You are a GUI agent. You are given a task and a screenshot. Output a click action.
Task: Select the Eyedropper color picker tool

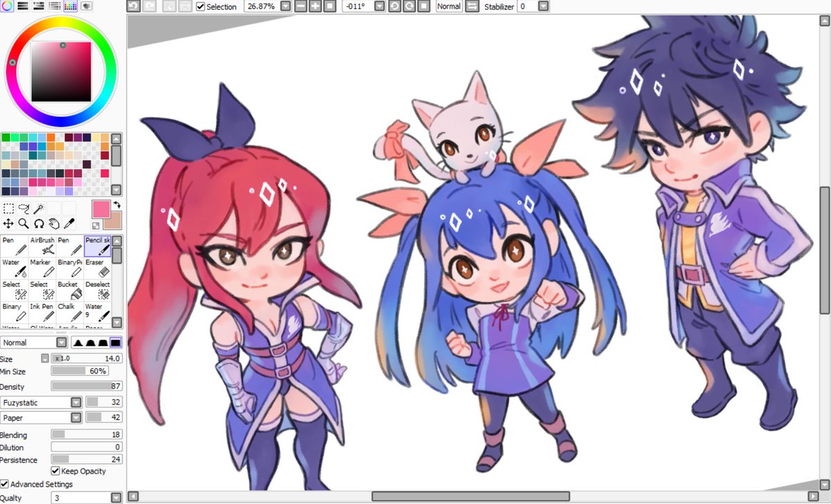tap(69, 223)
